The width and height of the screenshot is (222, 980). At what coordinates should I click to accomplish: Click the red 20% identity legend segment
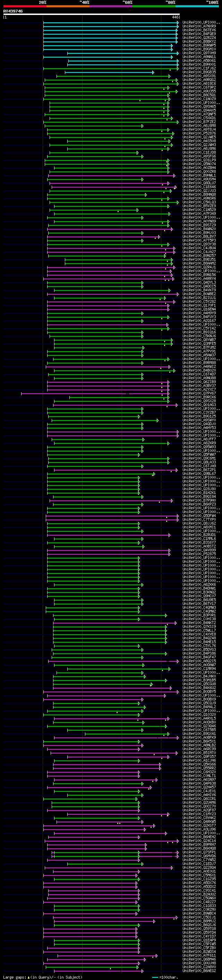(x=25, y=6)
